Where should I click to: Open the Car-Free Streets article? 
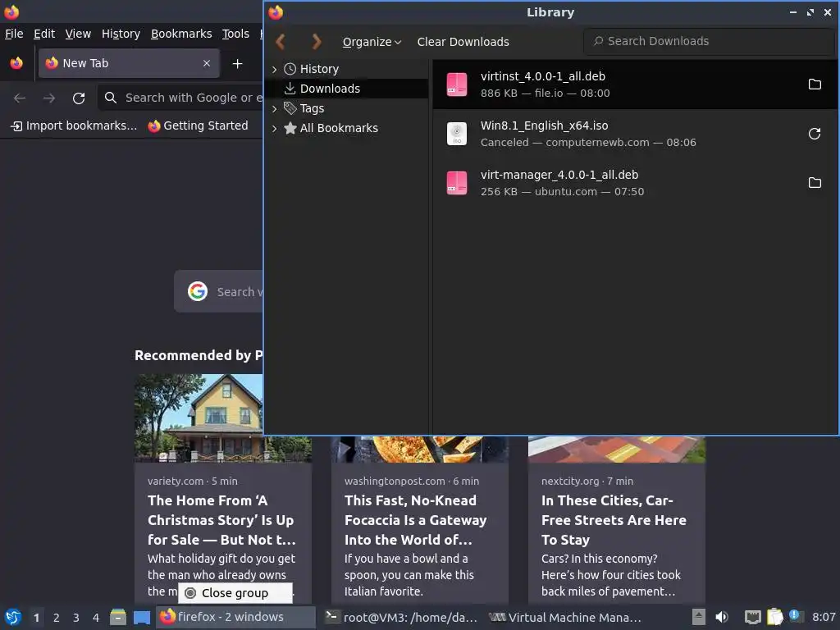click(614, 519)
